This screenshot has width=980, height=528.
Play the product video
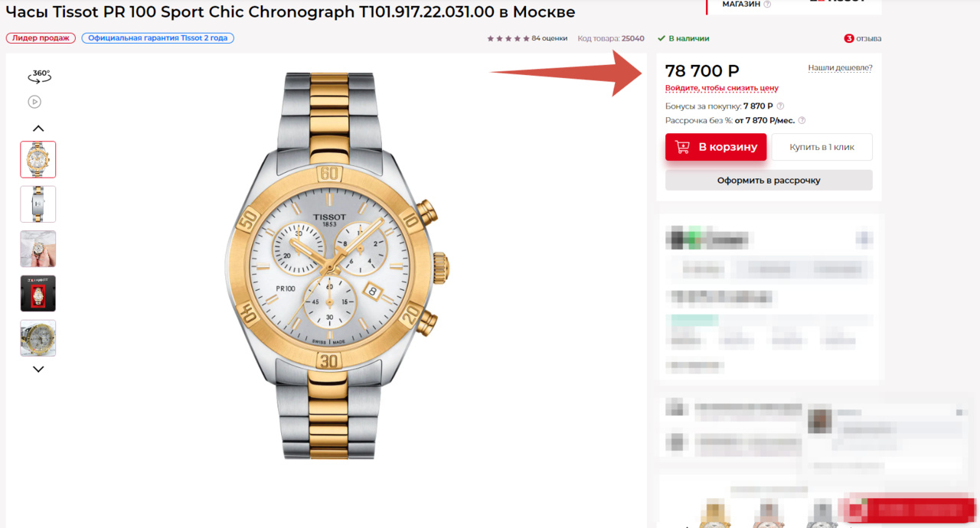point(34,102)
